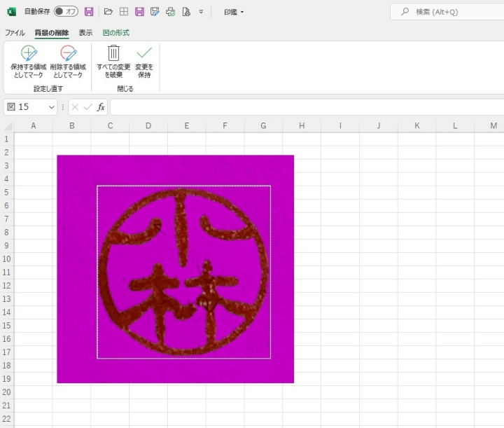This screenshot has width=504, height=428.
Task: Open file using folder icon
Action: [108, 12]
